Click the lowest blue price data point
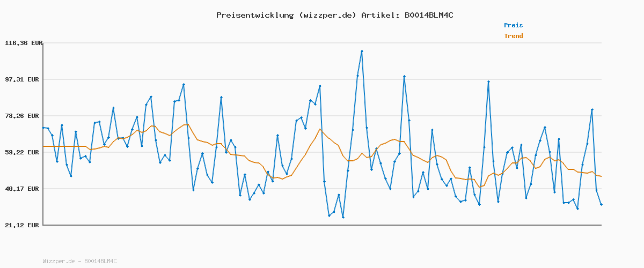 pyautogui.click(x=343, y=217)
